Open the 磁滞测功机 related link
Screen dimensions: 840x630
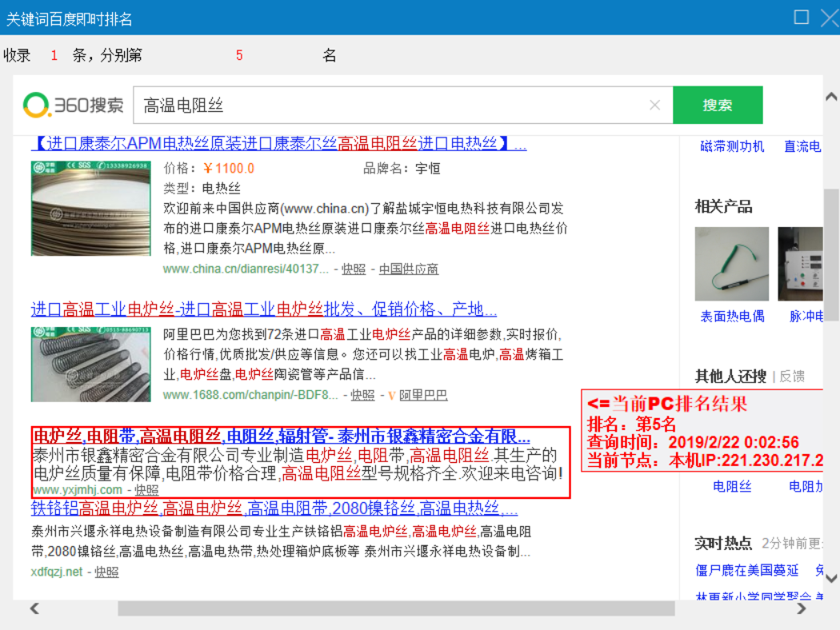[732, 146]
